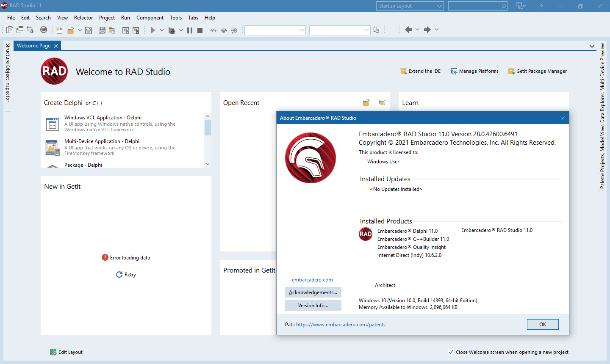
Task: Click the Back arrow in toolbar
Action: (408, 30)
